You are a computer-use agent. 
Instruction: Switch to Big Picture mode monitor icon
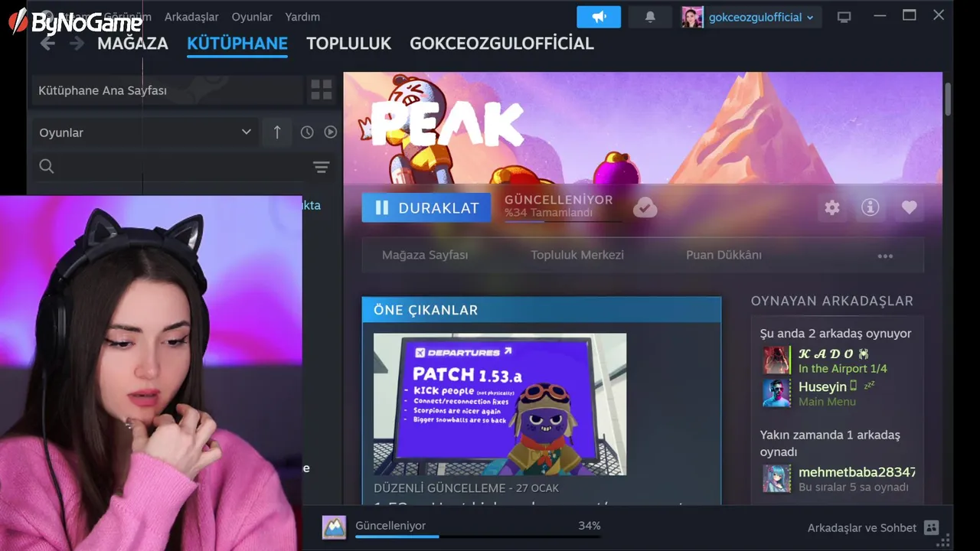coord(844,17)
